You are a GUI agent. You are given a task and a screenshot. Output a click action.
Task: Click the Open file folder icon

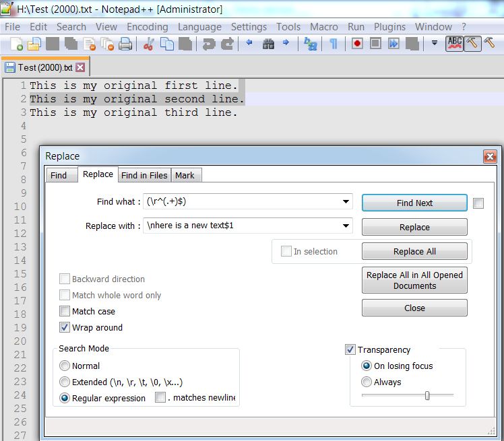click(34, 43)
